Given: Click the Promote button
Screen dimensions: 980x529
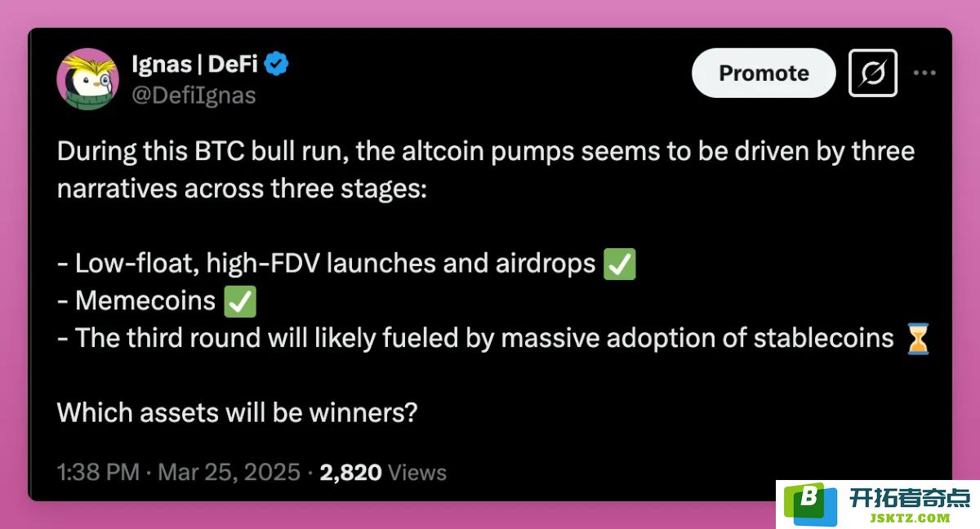Looking at the screenshot, I should 764,73.
